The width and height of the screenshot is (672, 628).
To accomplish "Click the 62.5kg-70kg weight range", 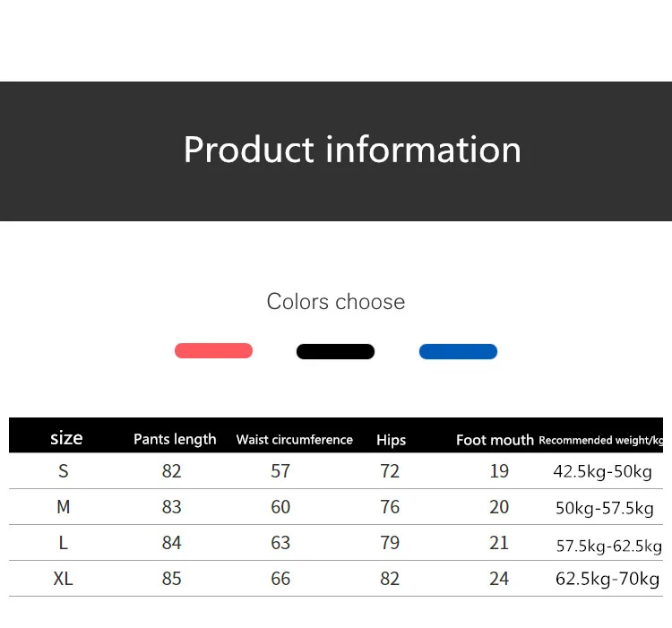I will 607,579.
